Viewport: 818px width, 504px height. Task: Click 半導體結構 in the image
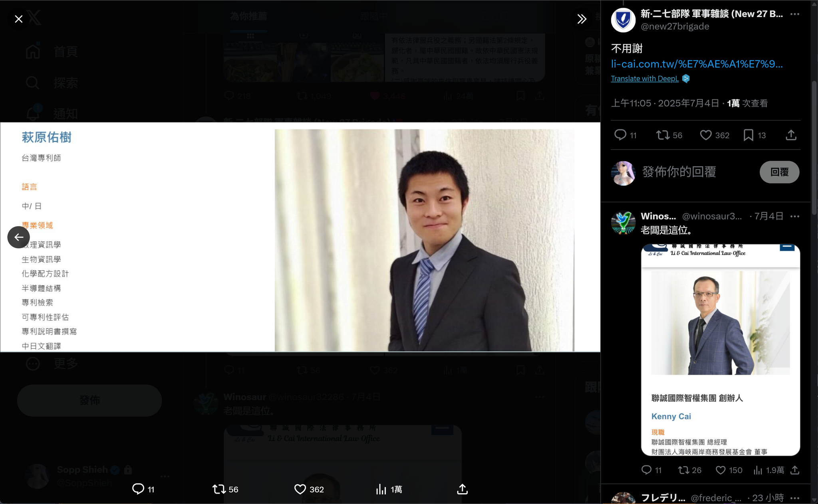[x=41, y=288]
